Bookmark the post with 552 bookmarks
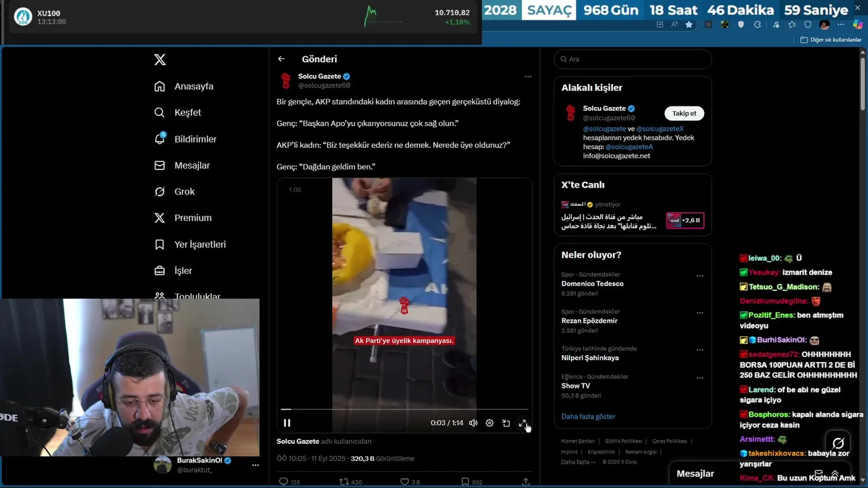This screenshot has width=868, height=488. pyautogui.click(x=471, y=482)
